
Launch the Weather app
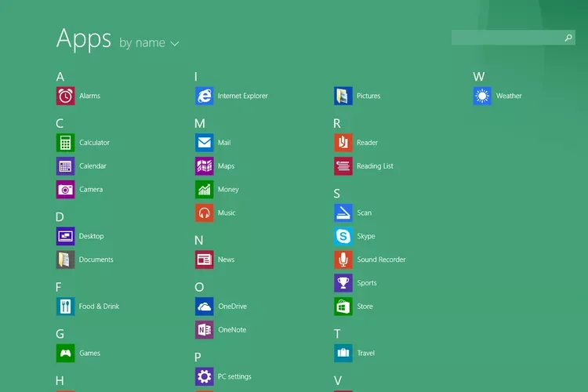coord(482,96)
